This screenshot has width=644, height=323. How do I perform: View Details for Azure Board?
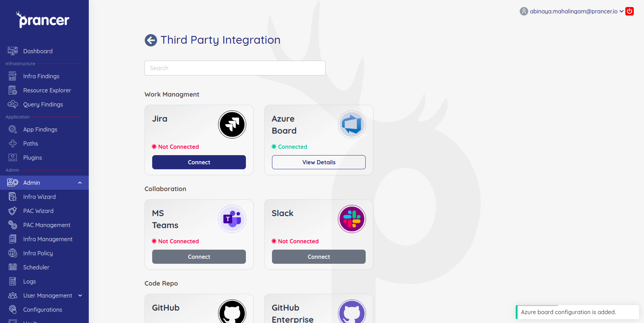coord(319,162)
